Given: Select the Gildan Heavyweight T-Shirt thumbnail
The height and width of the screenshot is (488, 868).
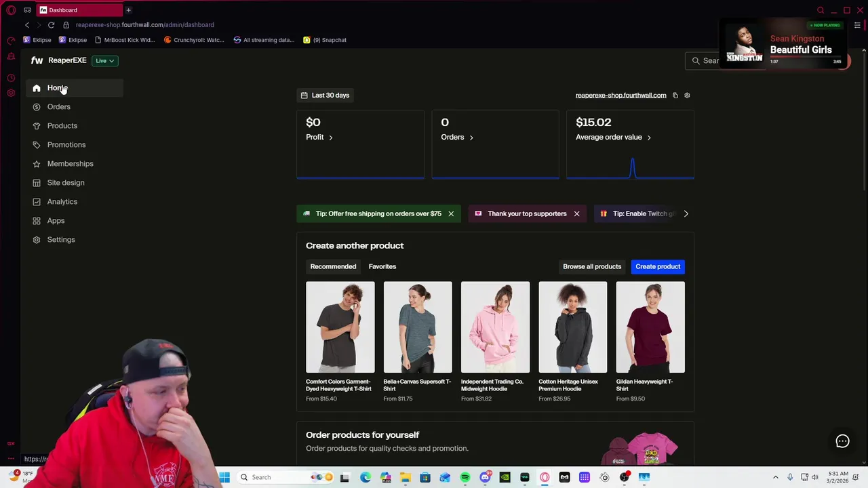Looking at the screenshot, I should tap(650, 327).
